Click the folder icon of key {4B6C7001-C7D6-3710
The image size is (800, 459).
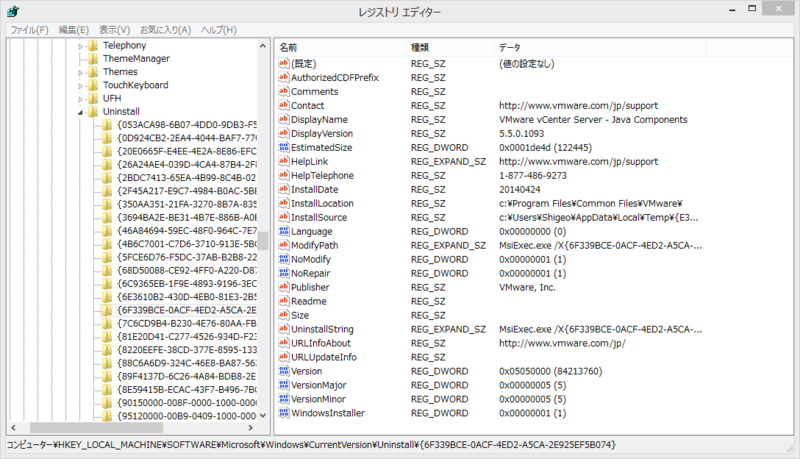point(107,244)
